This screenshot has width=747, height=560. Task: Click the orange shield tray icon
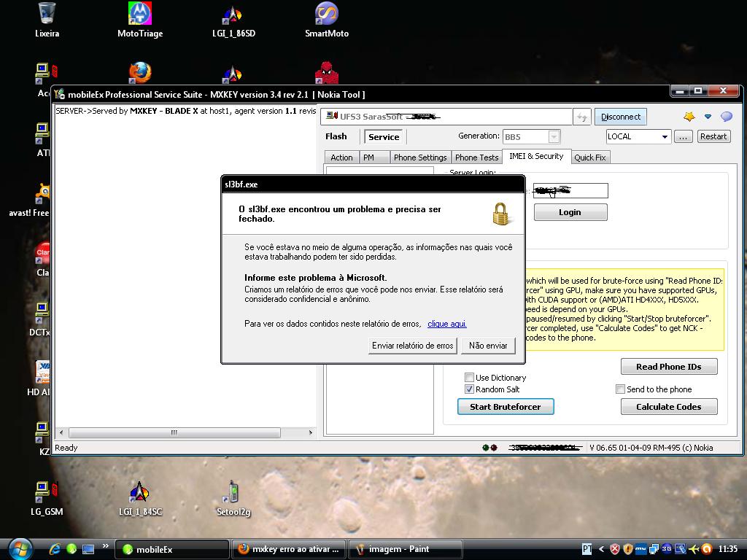[628, 549]
